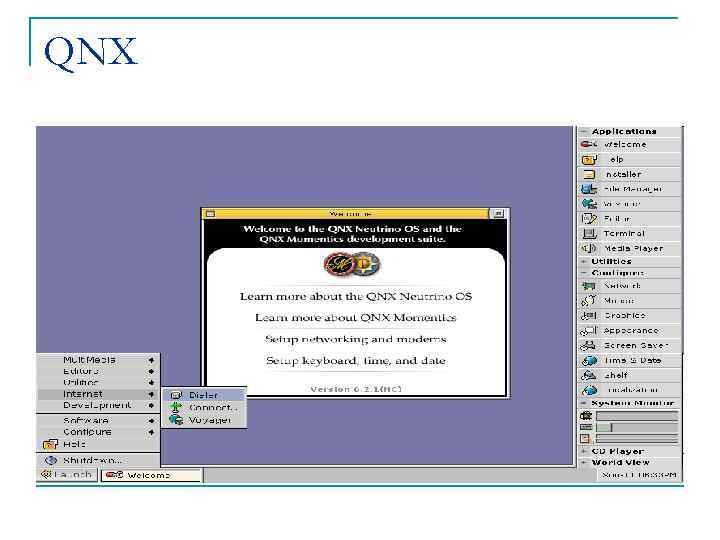The height and width of the screenshot is (540, 720).
Task: Expand the World View shelf section
Action: 584,462
